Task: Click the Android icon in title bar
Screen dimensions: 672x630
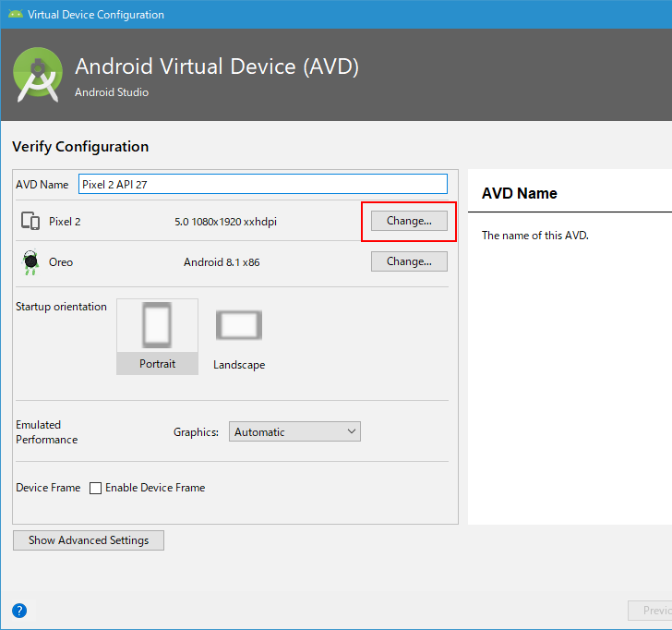Action: (14, 14)
